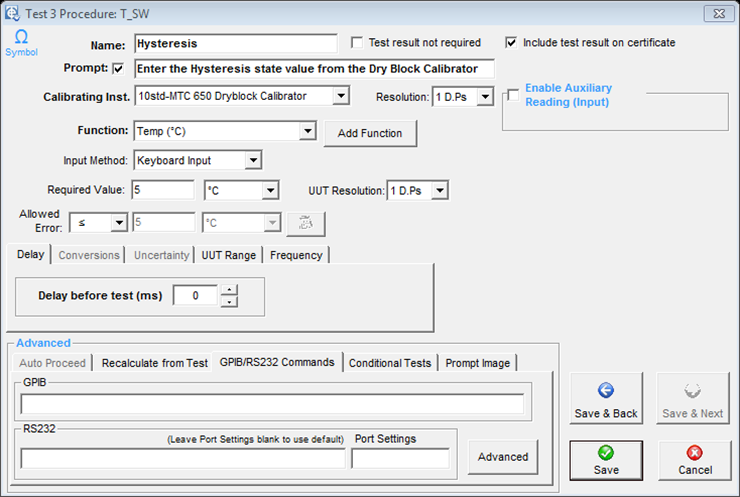Open the Calibrating Inst. dropdown

click(340, 96)
